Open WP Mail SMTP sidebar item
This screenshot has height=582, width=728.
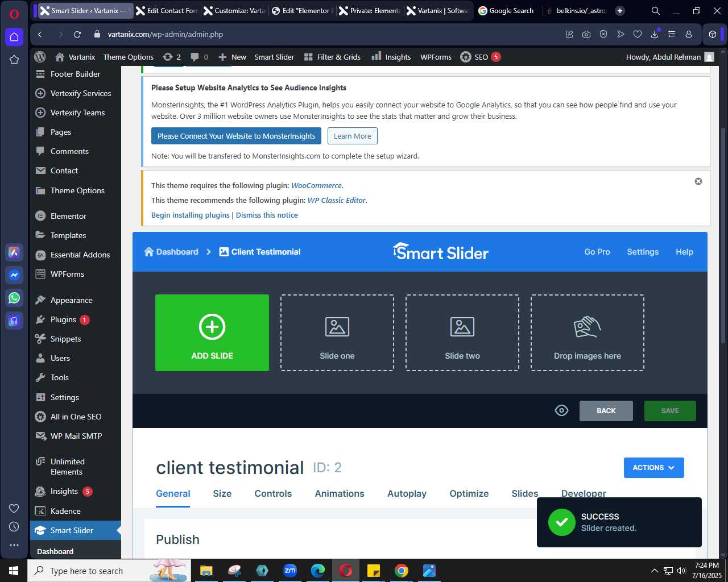[76, 436]
